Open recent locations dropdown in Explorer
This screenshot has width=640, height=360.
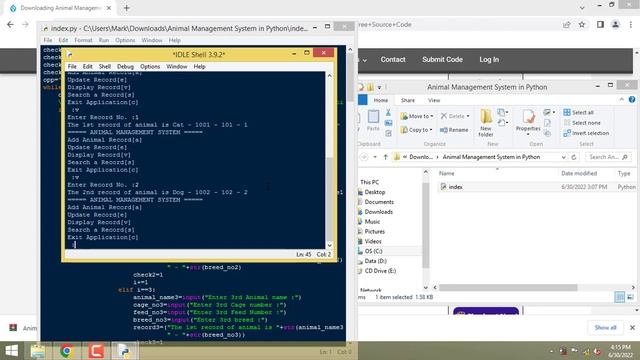click(375, 157)
